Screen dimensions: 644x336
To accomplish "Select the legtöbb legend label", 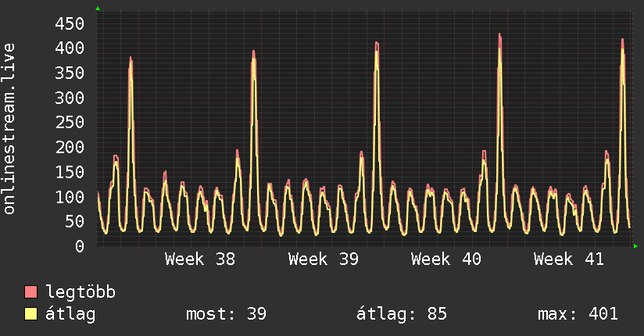I will [80, 292].
